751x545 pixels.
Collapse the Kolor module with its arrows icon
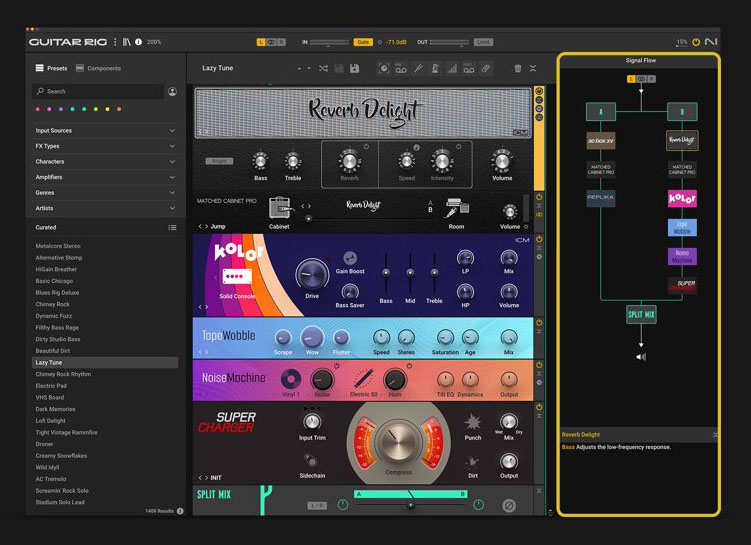(x=539, y=248)
